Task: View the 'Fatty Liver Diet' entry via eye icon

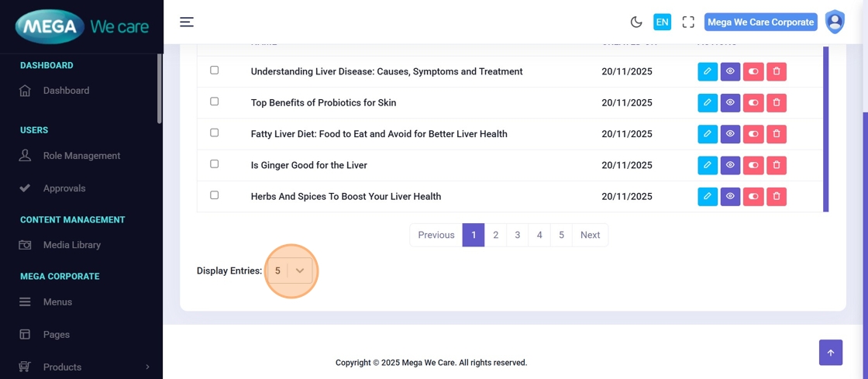Action: pos(730,134)
